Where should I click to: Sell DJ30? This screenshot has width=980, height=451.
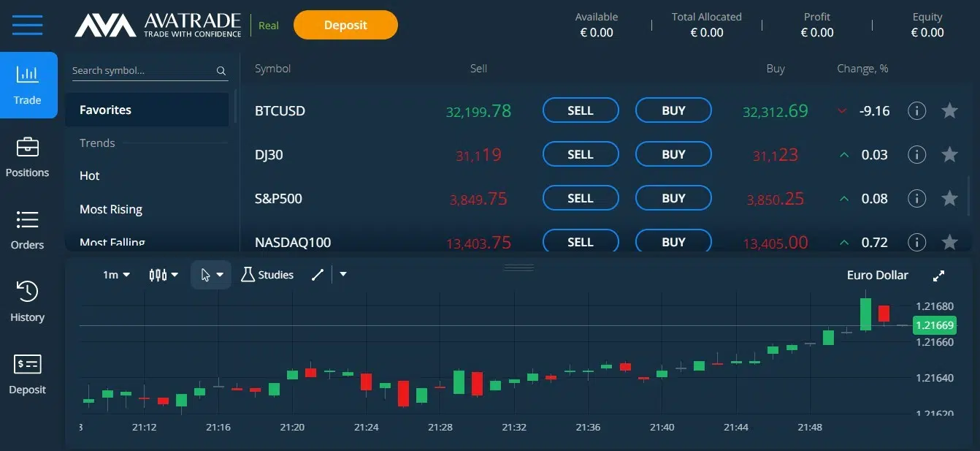[581, 154]
